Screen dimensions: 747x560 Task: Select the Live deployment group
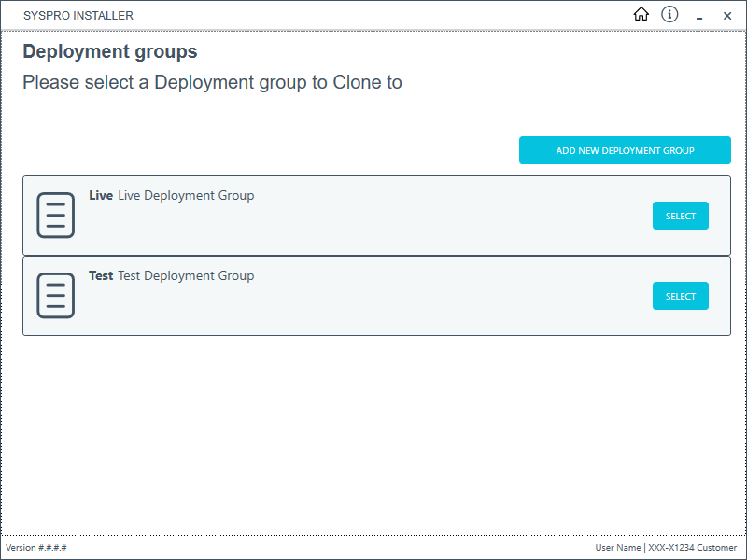click(680, 216)
